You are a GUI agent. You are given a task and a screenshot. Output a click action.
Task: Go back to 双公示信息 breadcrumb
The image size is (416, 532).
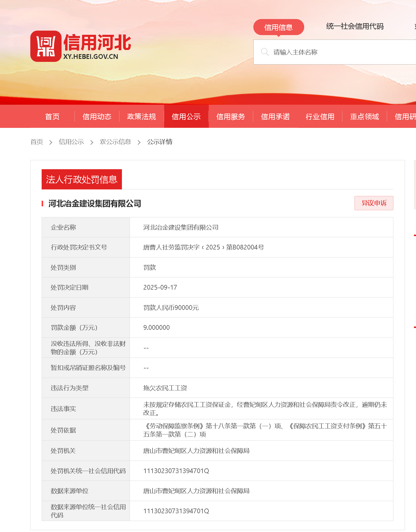point(115,142)
